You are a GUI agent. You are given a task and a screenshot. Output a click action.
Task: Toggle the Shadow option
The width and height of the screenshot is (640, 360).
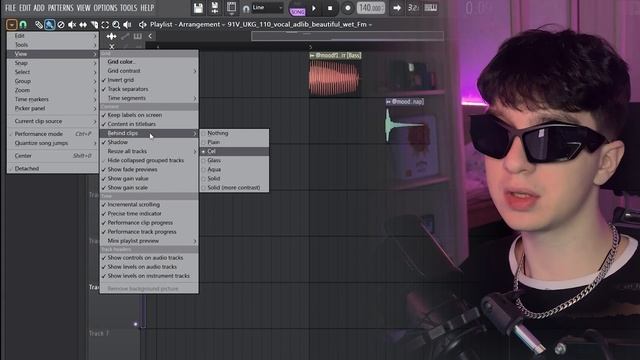pyautogui.click(x=149, y=142)
